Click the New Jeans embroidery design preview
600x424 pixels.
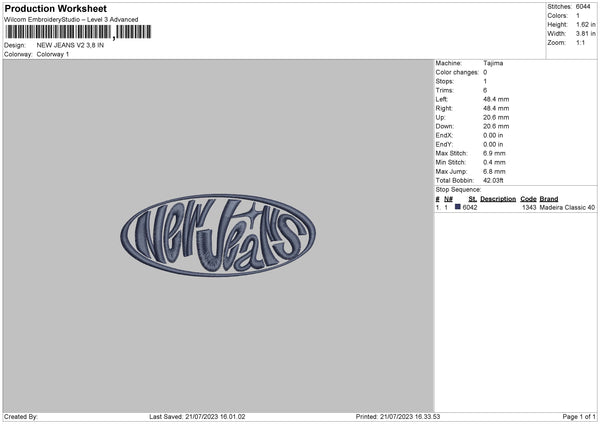coord(218,235)
